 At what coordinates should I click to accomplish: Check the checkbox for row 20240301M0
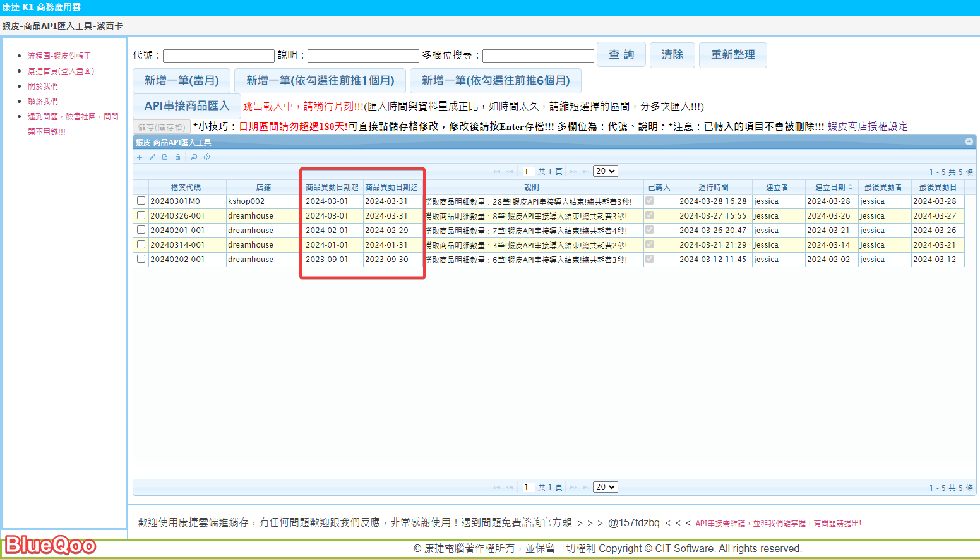[141, 201]
